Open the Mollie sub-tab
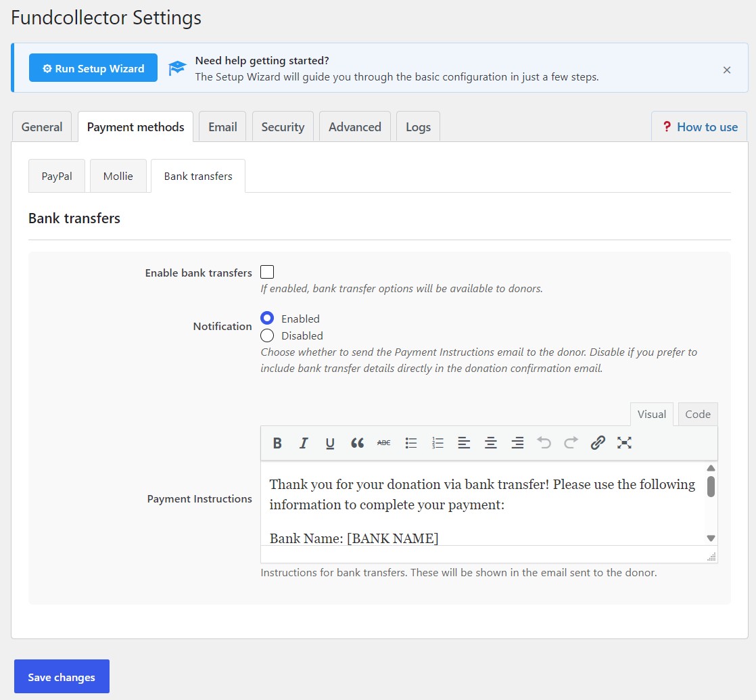This screenshot has height=700, width=756. tap(118, 176)
